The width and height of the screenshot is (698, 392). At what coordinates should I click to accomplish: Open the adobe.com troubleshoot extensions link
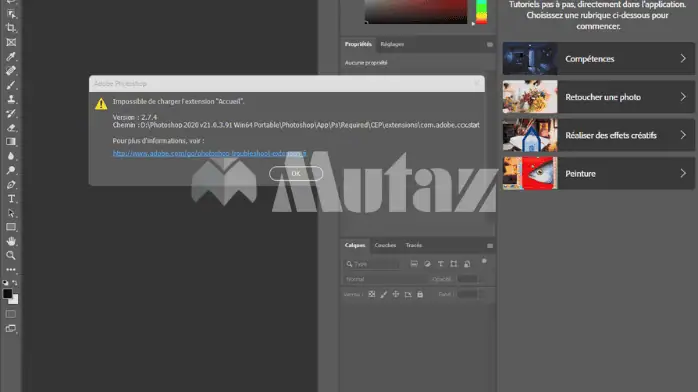[x=209, y=153]
